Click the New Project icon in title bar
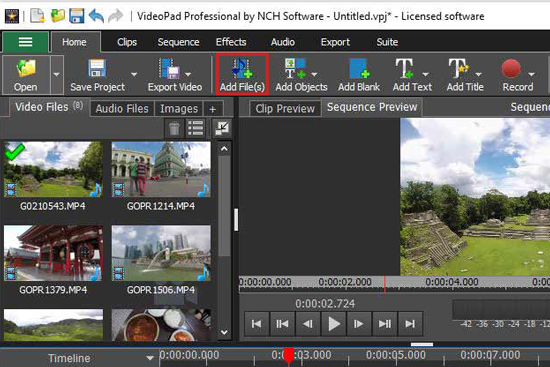 click(38, 16)
